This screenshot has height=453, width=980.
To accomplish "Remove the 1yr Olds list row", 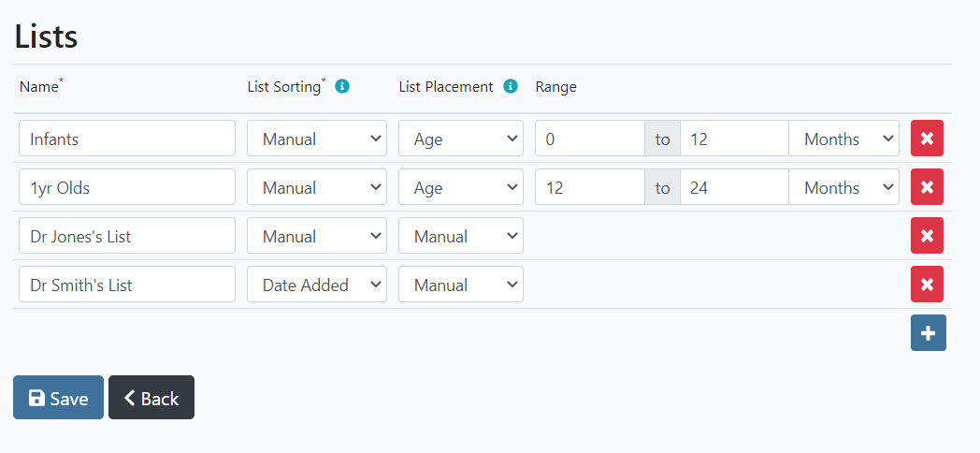I will 927,187.
